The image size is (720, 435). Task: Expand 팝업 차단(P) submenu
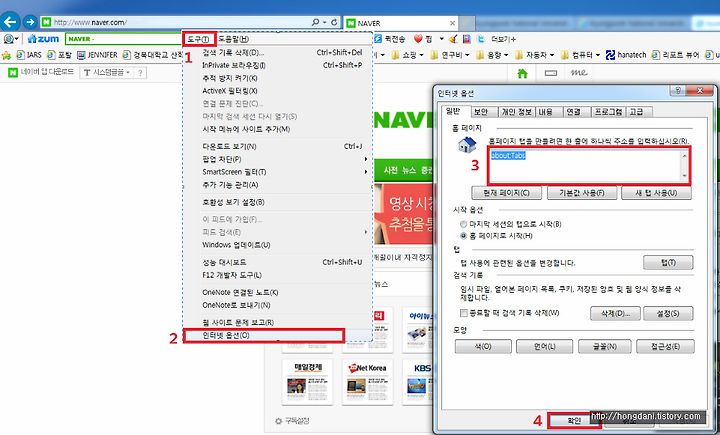pos(277,159)
